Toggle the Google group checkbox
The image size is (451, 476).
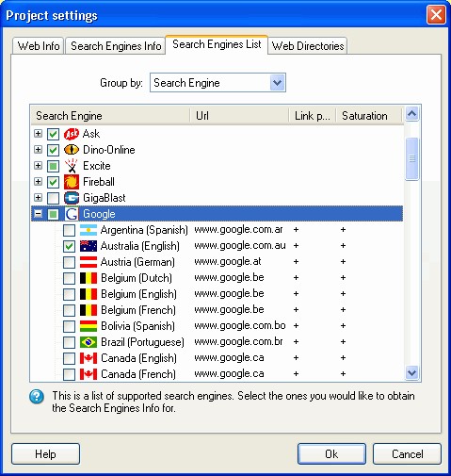point(53,214)
